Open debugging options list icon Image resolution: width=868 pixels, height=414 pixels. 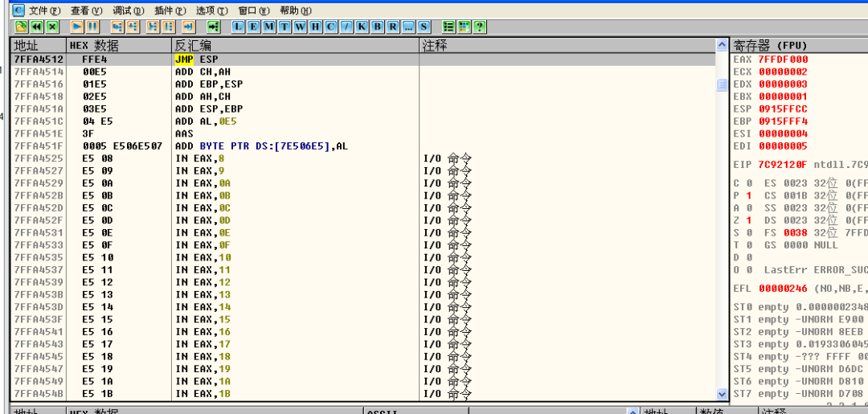click(449, 27)
